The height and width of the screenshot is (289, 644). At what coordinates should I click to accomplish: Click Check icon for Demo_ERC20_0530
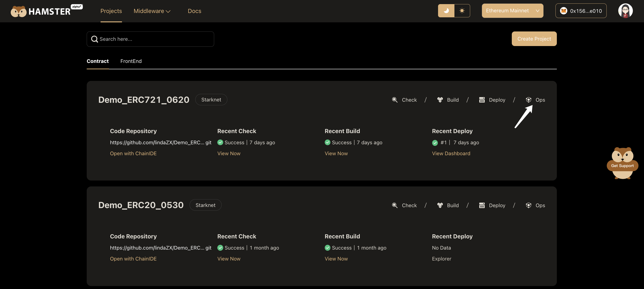click(395, 205)
